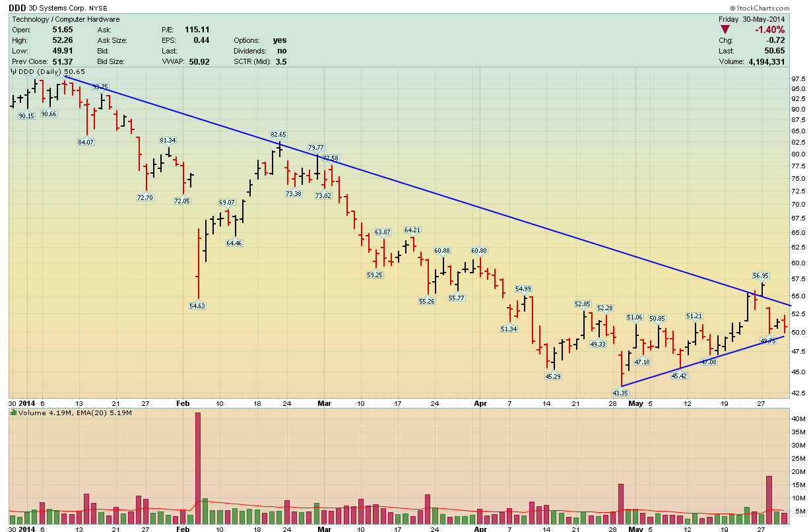The width and height of the screenshot is (811, 532).
Task: Select the EPS value 0.44
Action: pos(201,40)
